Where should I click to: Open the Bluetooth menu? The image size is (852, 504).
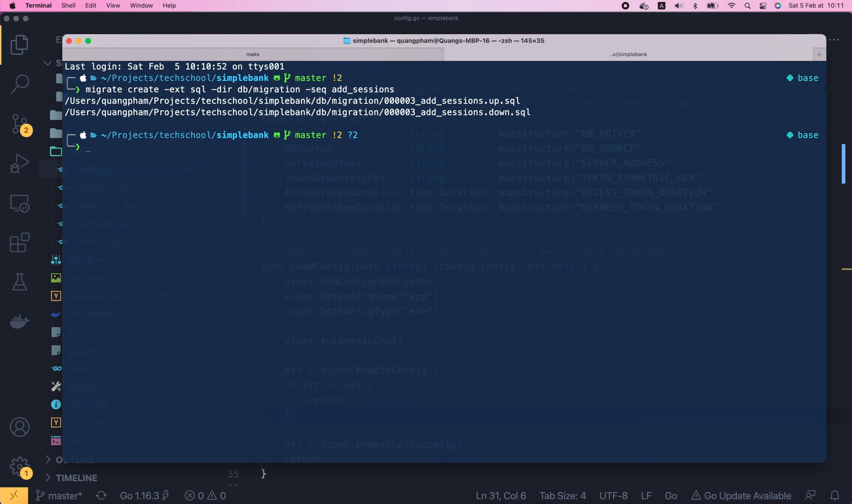tap(695, 6)
